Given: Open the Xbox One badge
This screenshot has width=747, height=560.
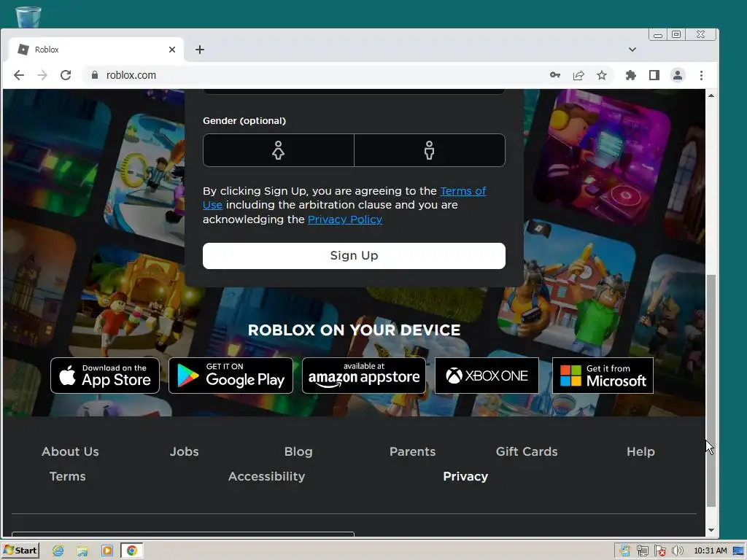Looking at the screenshot, I should 487,376.
